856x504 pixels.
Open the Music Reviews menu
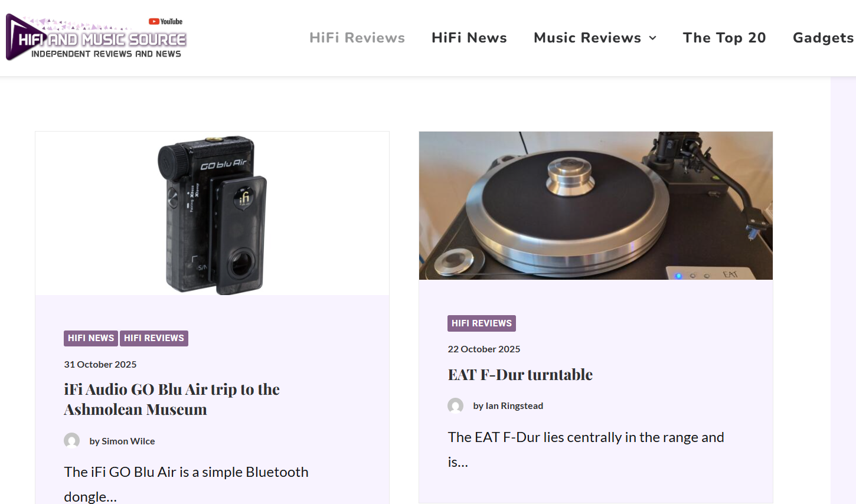point(587,38)
